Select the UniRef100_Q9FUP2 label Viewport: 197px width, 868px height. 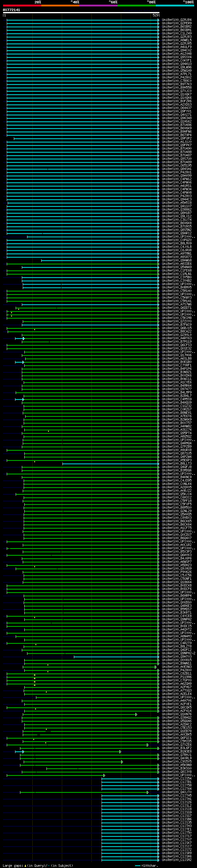177,139
